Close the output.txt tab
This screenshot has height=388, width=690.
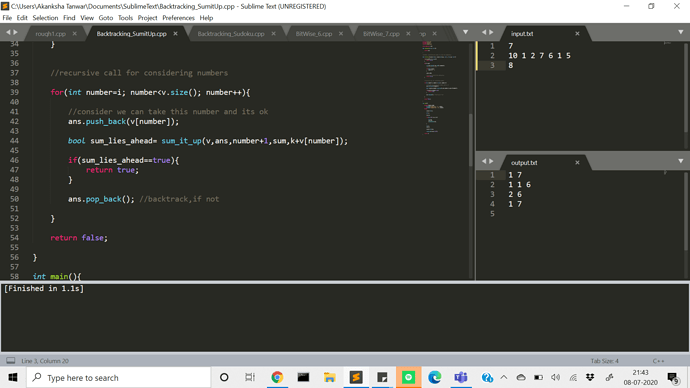pos(577,162)
